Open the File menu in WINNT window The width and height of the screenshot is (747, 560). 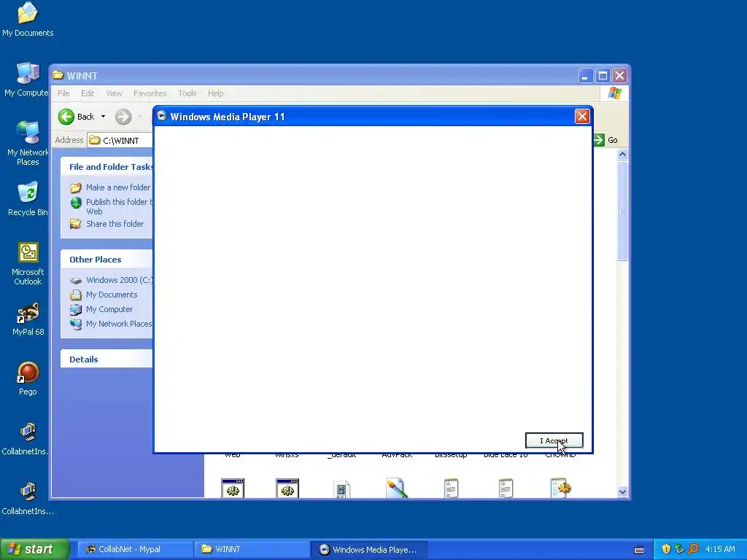coord(63,93)
